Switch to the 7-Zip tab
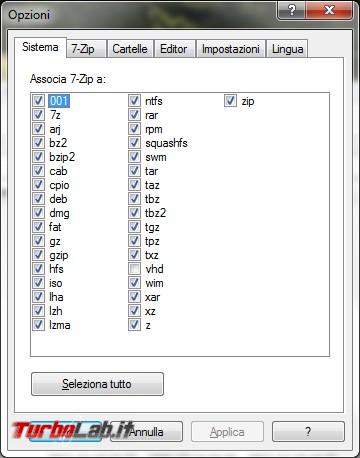The width and height of the screenshot is (360, 458). [86, 49]
